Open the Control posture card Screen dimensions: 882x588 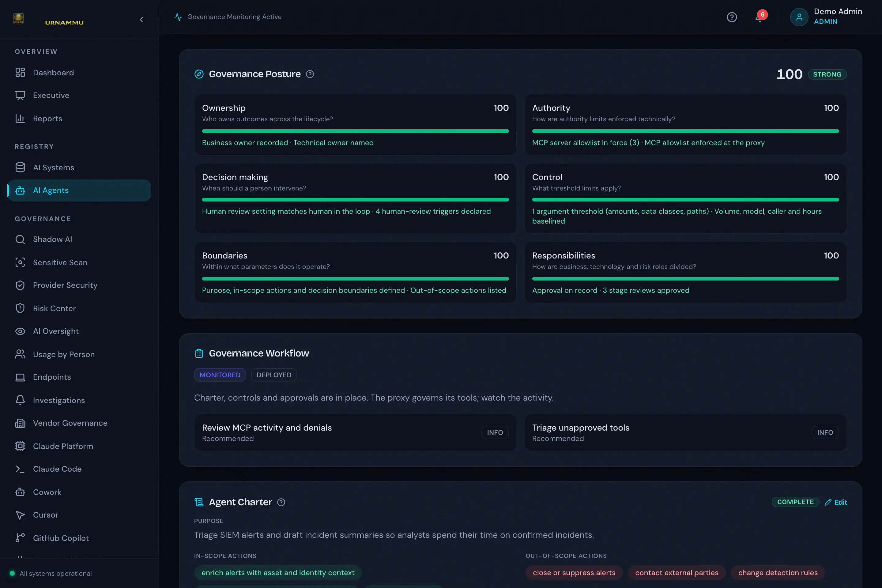685,198
